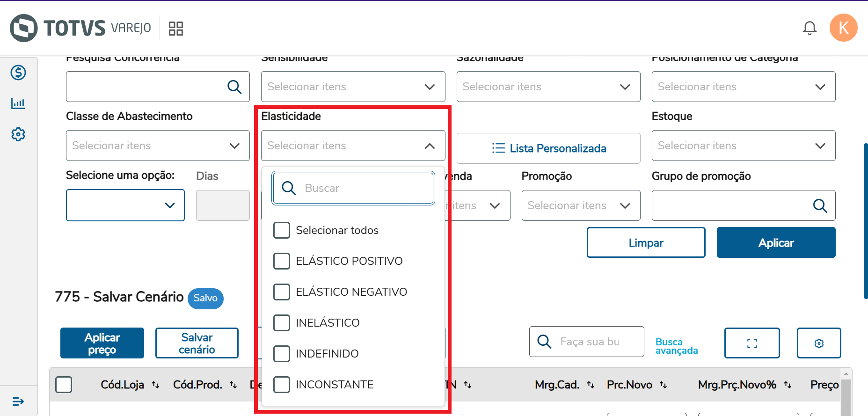Toggle the Selecionar todos checkbox
868x416 pixels.
282,230
